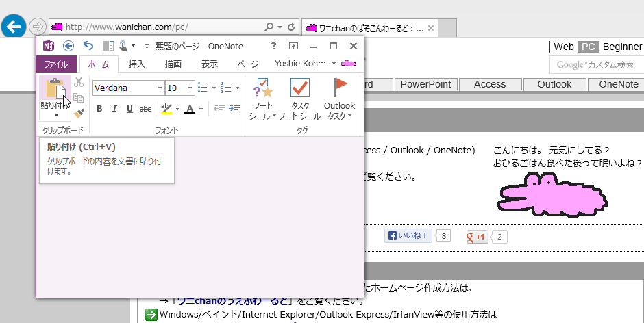Image resolution: width=644 pixels, height=323 pixels.
Task: Select the Format Painter brush icon
Action: 79,113
